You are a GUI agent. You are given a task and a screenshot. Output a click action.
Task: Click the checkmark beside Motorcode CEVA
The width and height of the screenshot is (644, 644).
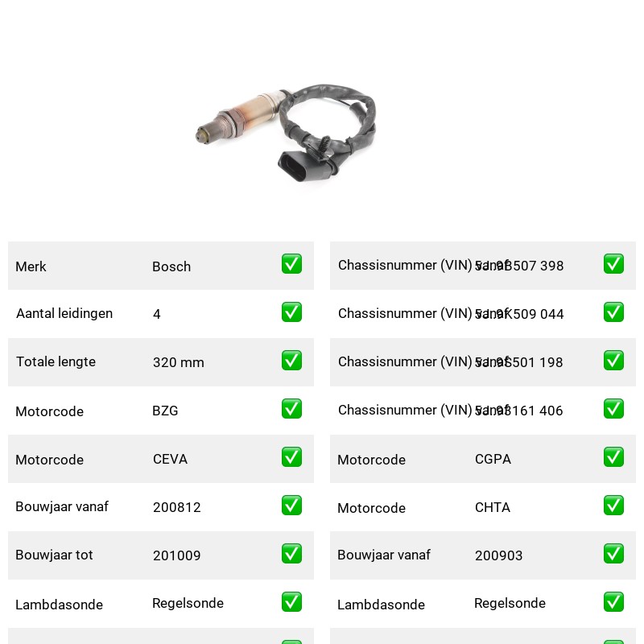291,457
